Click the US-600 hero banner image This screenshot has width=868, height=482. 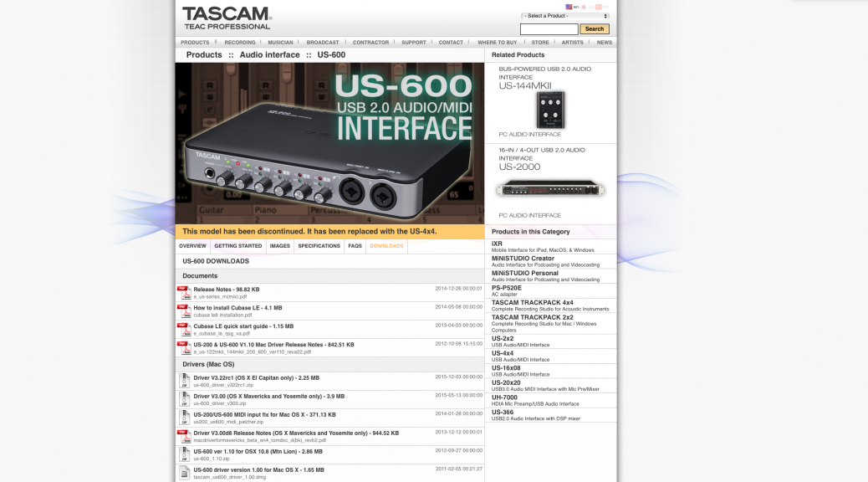click(x=330, y=143)
